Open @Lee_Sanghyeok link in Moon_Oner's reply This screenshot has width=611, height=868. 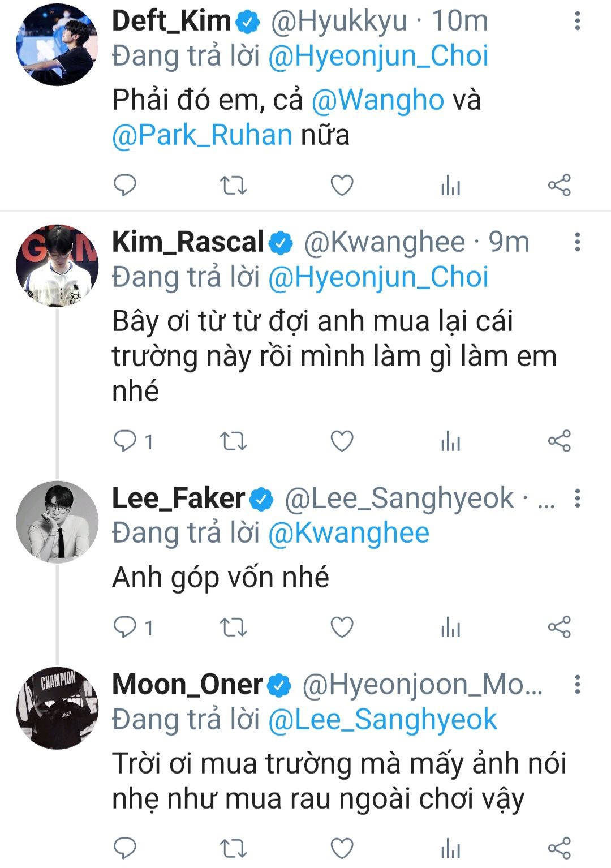tap(382, 720)
